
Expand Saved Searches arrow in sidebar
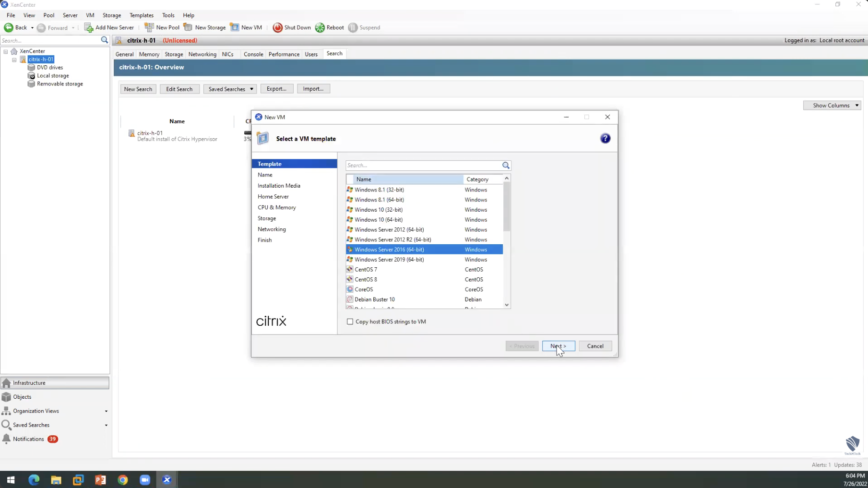click(x=106, y=425)
